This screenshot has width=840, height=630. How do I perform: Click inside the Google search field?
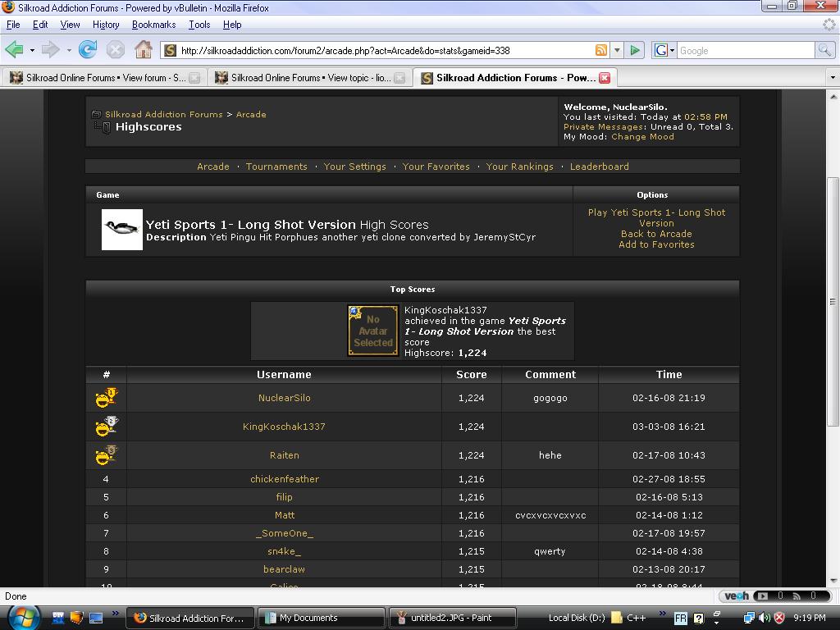pos(746,50)
